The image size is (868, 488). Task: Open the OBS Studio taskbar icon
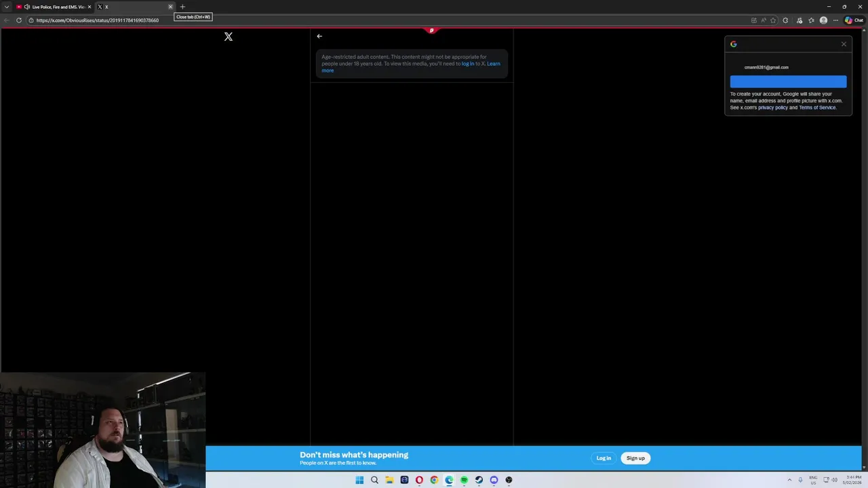pyautogui.click(x=509, y=480)
